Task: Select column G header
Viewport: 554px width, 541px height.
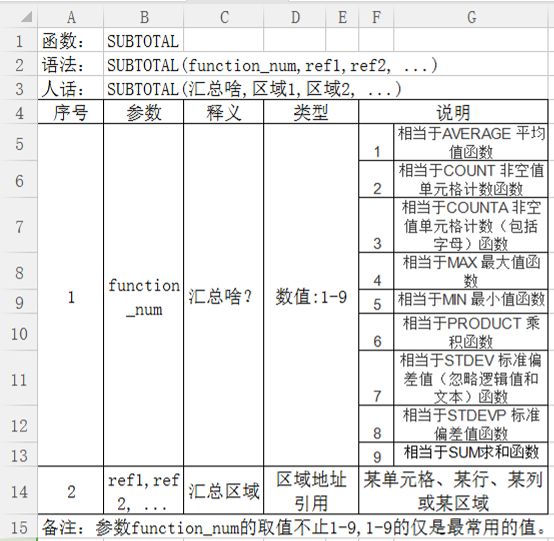Action: [x=471, y=17]
